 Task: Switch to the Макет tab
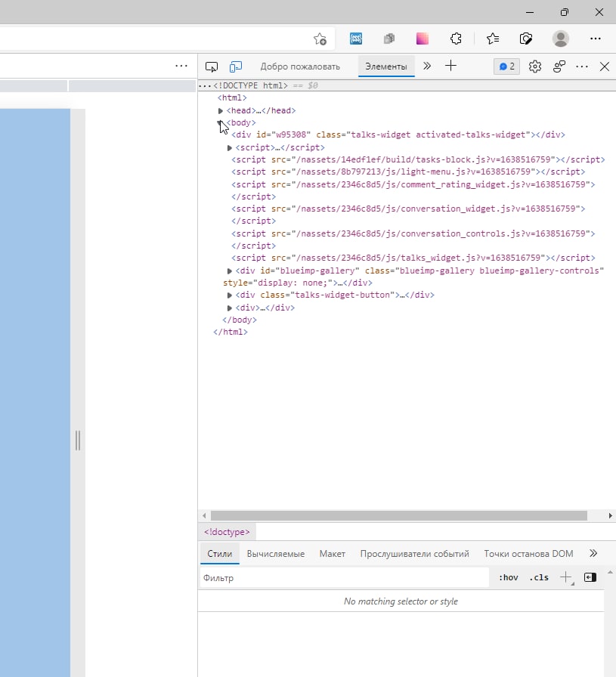pyautogui.click(x=333, y=554)
